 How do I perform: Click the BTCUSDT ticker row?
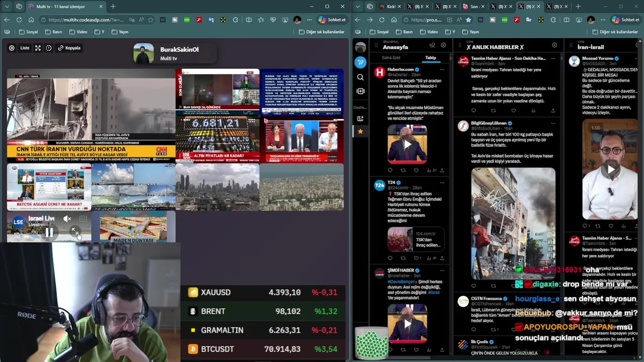(263, 349)
